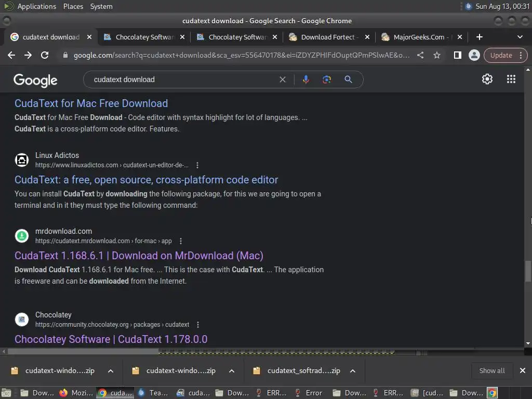Click the cudatext.mrdownload.com URL breadcrumb
The image size is (532, 399).
103,241
